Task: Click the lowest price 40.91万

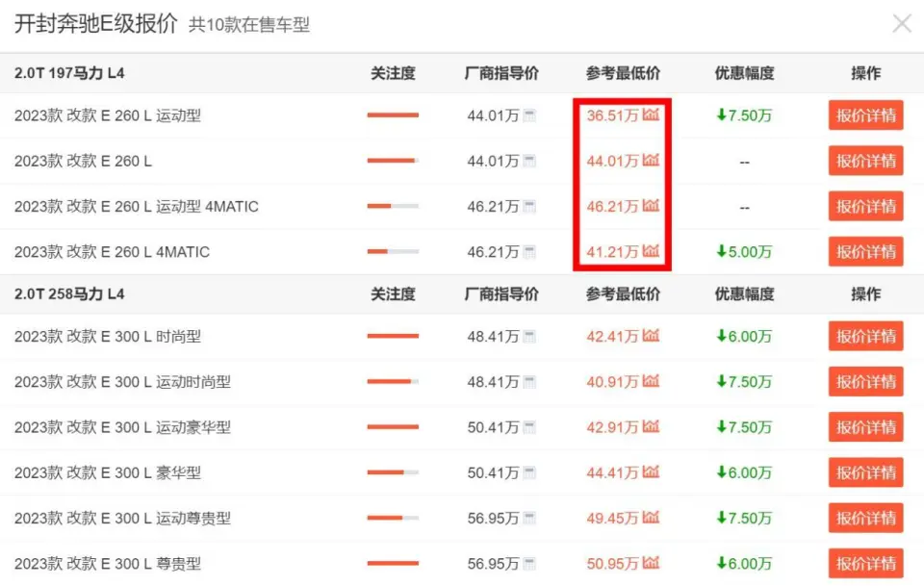Action: [612, 382]
